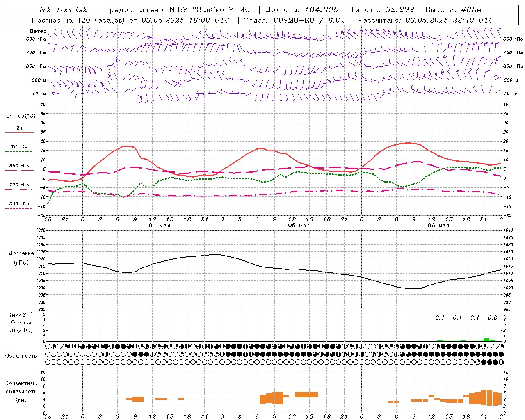Click the 700 гПа temperature legend entry

[19, 185]
